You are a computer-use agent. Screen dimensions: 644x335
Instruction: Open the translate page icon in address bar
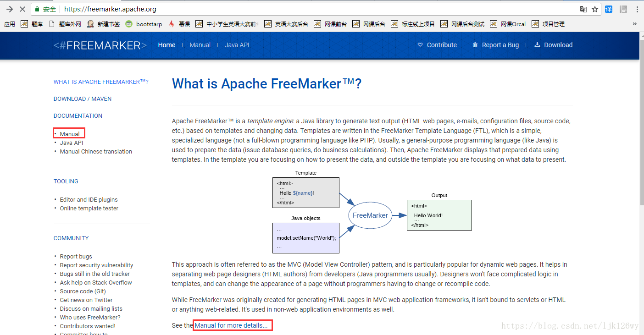coord(583,9)
